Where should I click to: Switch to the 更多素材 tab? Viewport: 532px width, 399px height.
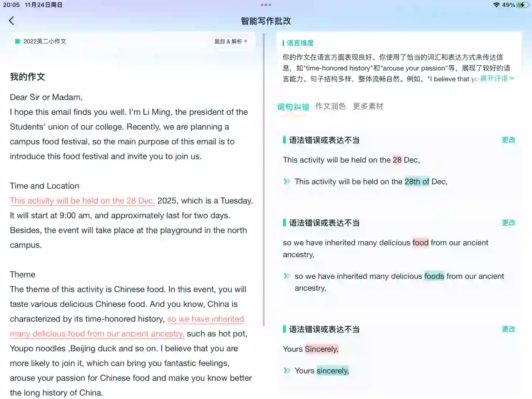368,106
